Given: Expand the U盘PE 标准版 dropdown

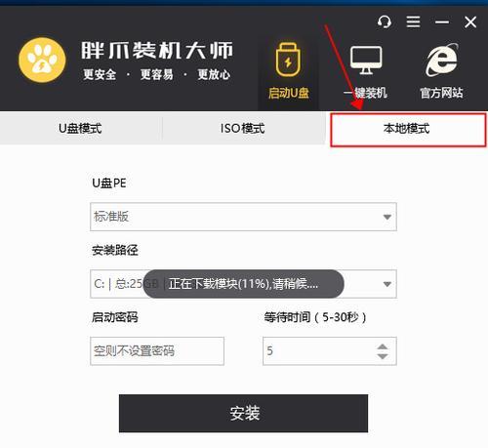Looking at the screenshot, I should (x=387, y=217).
